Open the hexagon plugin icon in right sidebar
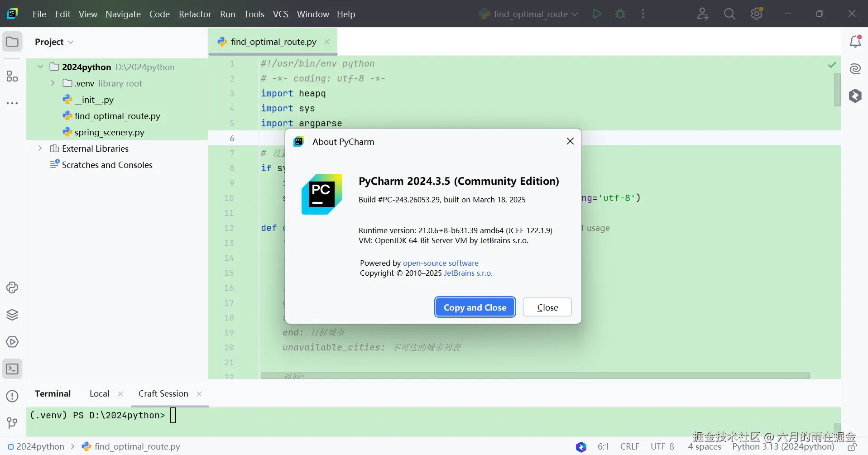Screen dimensions: 868x455 855,96
